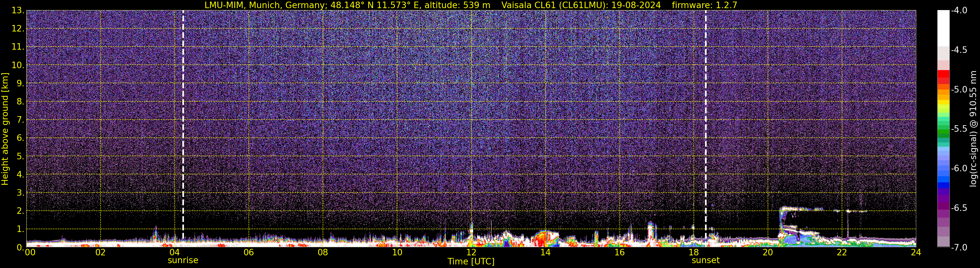Pick the bright blue band on the colorbar
This screenshot has height=268, width=980.
(944, 179)
